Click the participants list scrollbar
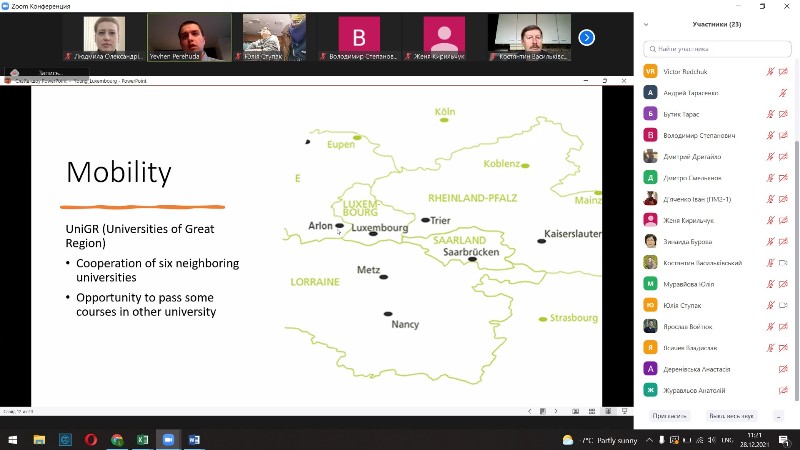800x450 pixels. click(796, 270)
